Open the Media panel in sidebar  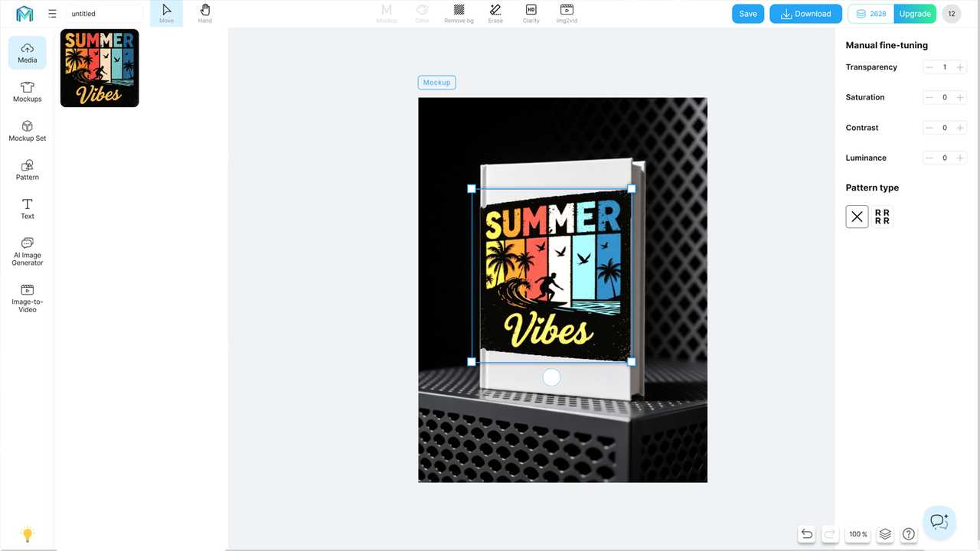tap(28, 53)
